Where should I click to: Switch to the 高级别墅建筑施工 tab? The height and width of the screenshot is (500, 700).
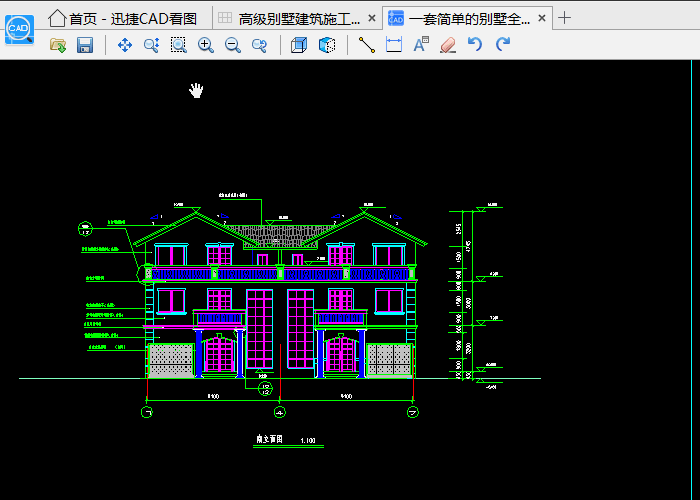tap(298, 18)
